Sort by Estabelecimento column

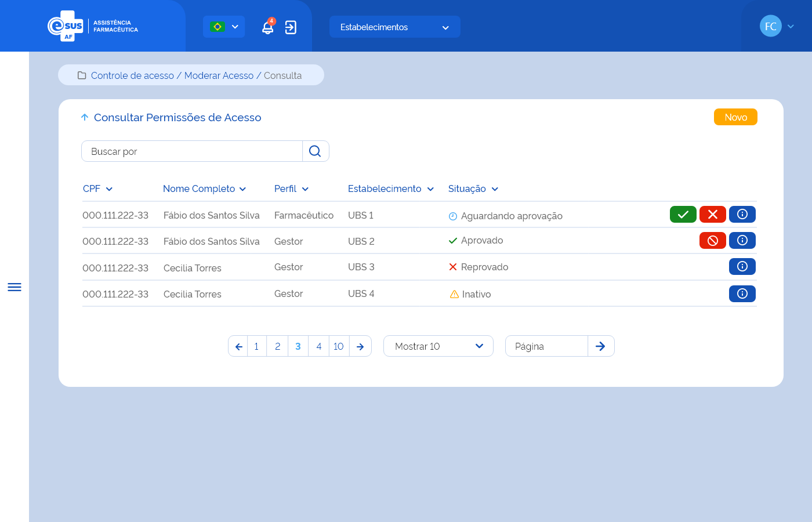[391, 188]
